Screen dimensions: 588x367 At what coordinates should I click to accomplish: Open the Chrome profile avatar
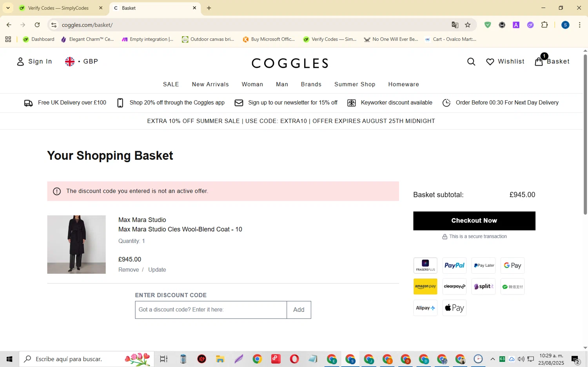(x=565, y=25)
